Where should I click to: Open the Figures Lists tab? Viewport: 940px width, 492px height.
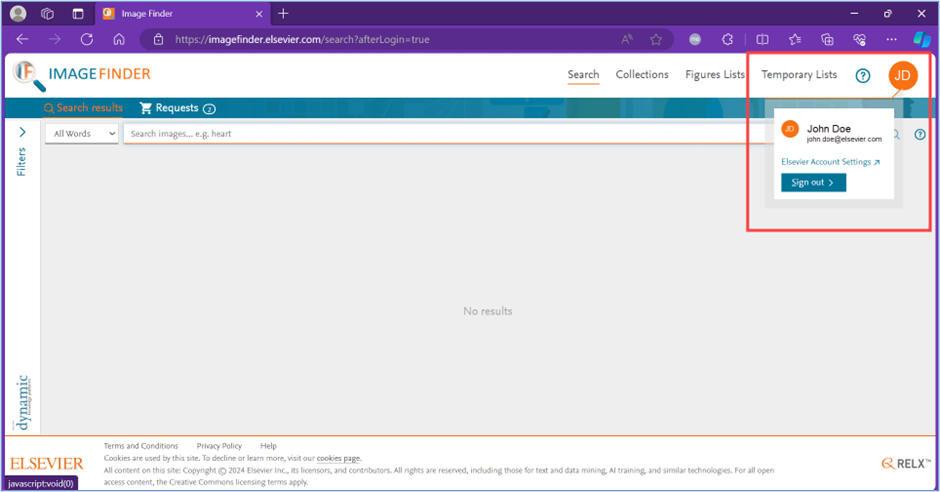715,74
